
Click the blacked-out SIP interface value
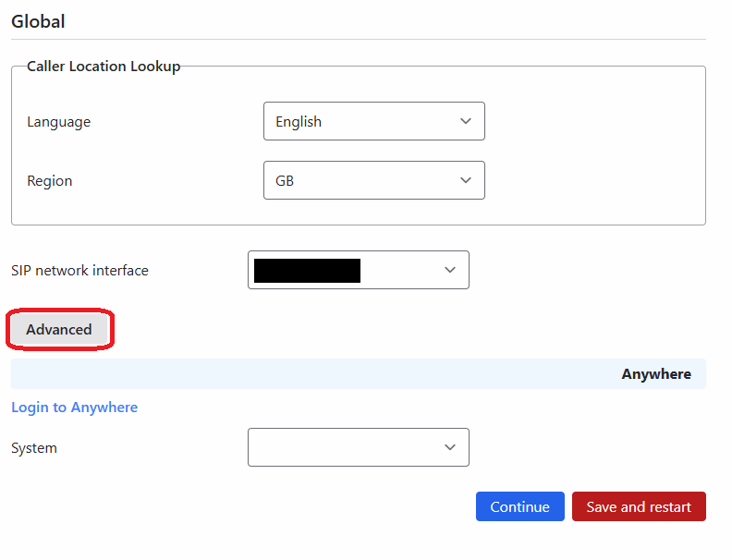pos(307,271)
